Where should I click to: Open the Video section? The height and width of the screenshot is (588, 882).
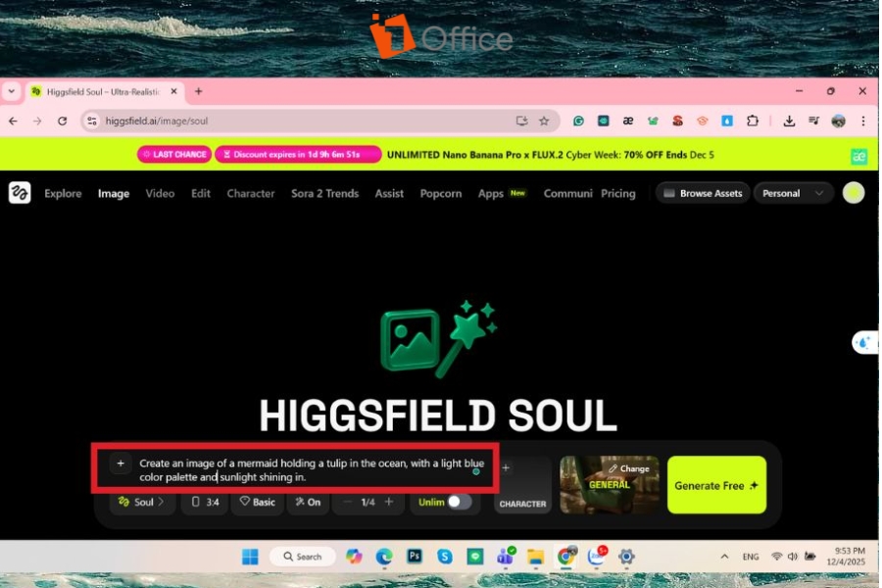161,194
